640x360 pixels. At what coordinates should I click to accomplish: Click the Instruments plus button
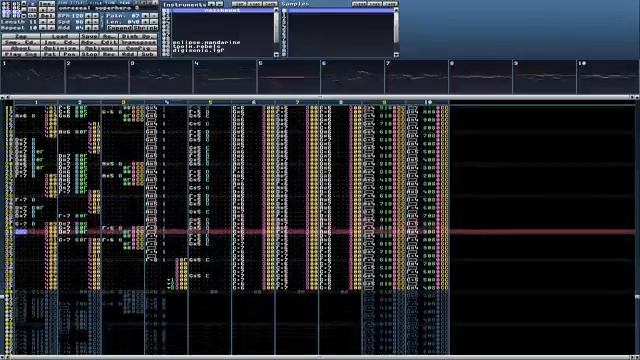[211, 4]
